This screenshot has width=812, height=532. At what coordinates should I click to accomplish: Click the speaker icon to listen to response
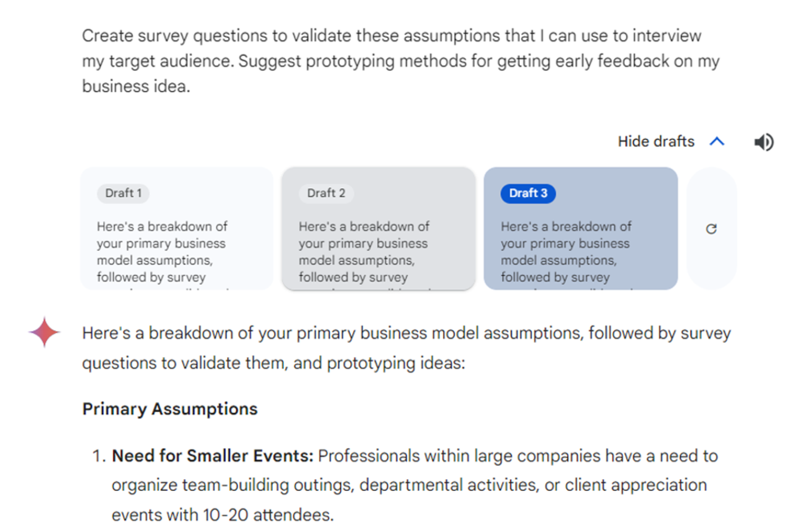pyautogui.click(x=764, y=142)
